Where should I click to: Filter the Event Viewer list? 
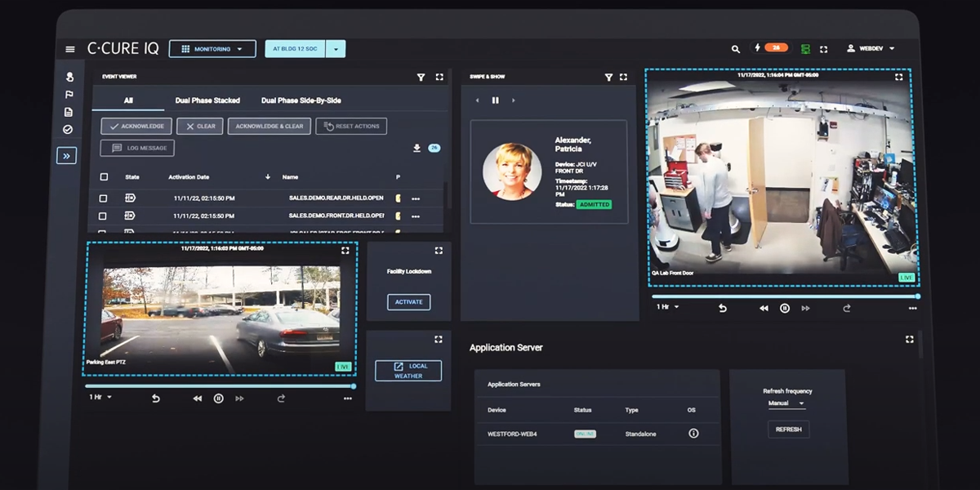click(421, 77)
